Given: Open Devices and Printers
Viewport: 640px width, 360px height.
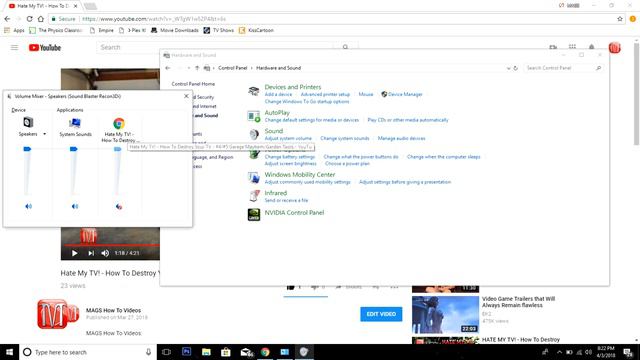Looking at the screenshot, I should (293, 87).
